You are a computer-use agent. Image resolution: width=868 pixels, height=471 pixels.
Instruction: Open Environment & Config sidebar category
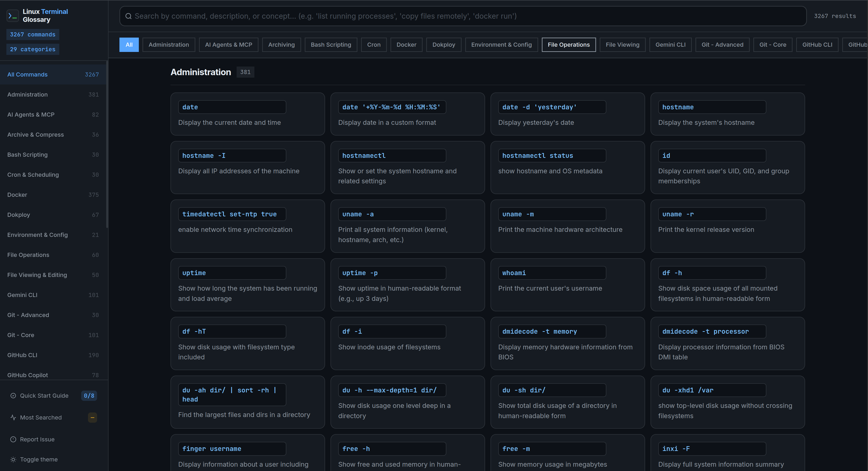point(53,235)
